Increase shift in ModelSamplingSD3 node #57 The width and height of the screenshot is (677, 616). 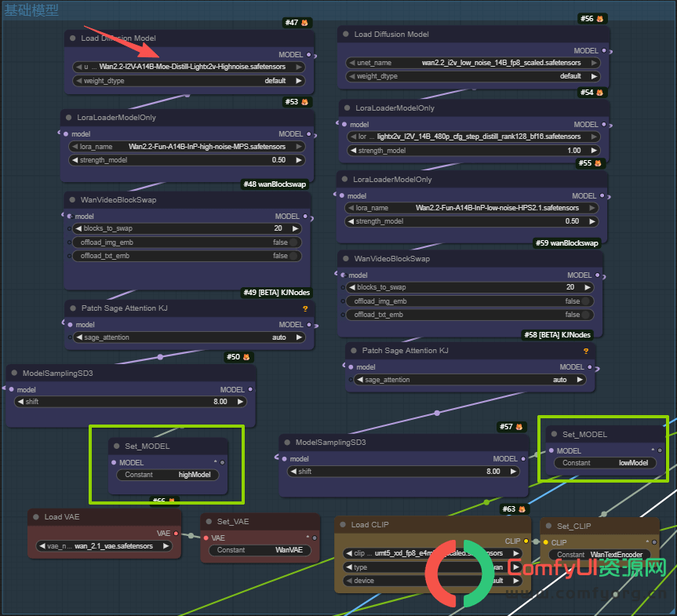(513, 472)
